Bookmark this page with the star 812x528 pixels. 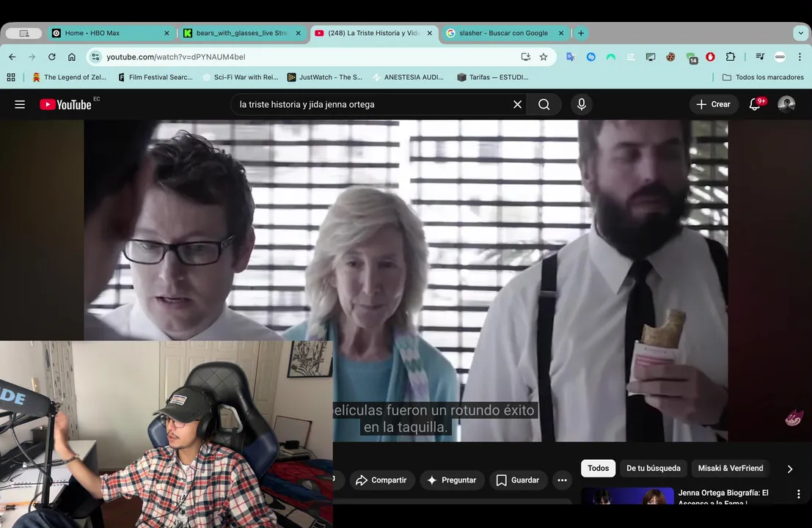coord(544,57)
